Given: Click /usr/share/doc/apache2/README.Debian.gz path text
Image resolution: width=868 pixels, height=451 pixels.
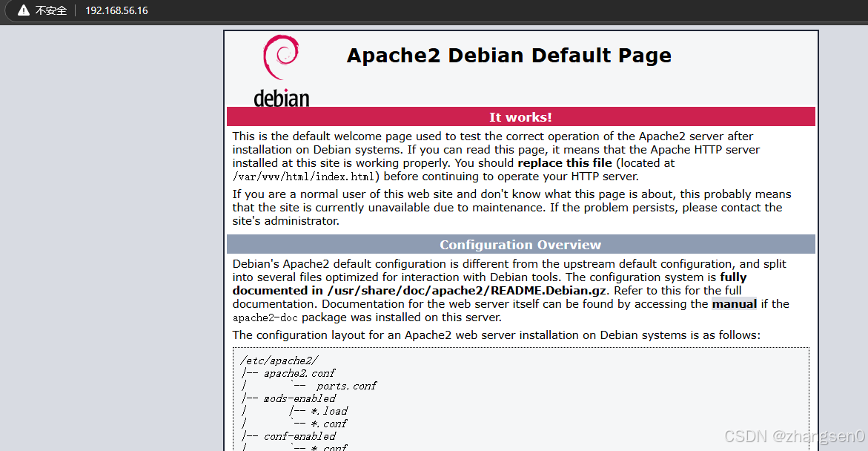Looking at the screenshot, I should coord(467,290).
